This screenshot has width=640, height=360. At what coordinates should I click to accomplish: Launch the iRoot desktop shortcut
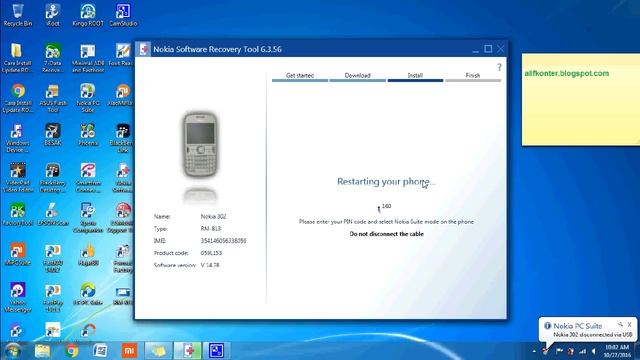pyautogui.click(x=53, y=15)
